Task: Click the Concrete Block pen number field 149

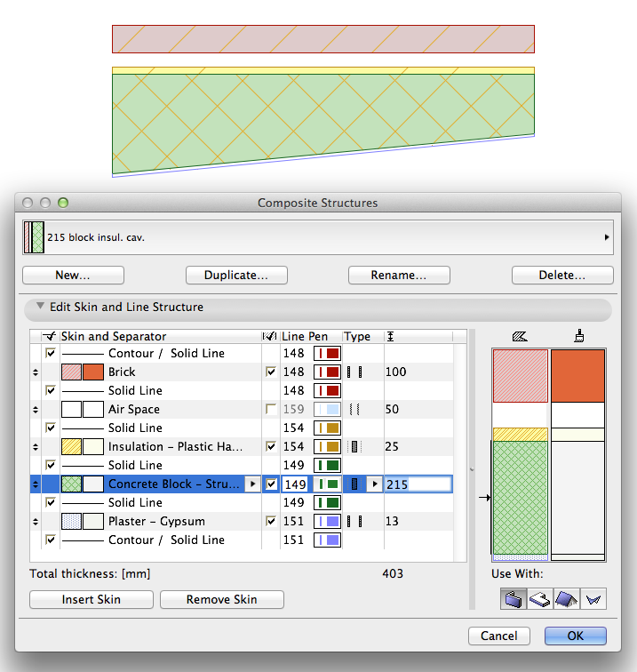Action: [x=295, y=484]
